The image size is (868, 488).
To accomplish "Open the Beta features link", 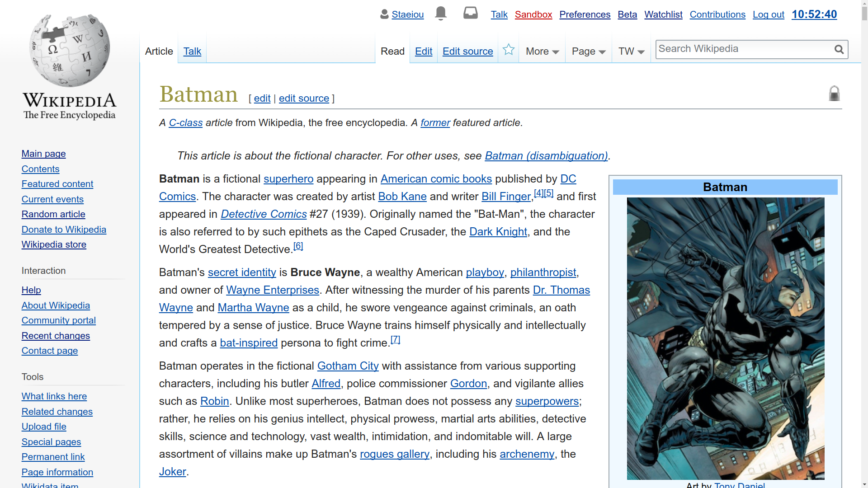I will click(627, 14).
